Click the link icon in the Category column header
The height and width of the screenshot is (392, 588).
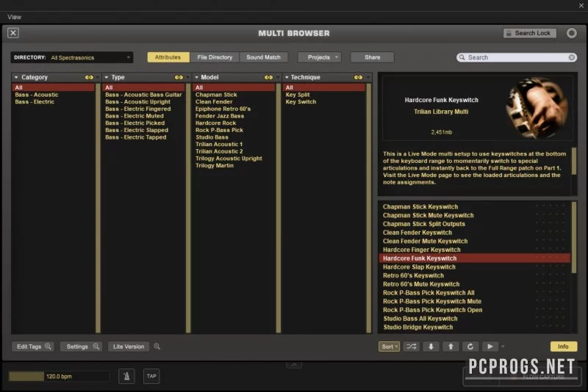point(89,77)
